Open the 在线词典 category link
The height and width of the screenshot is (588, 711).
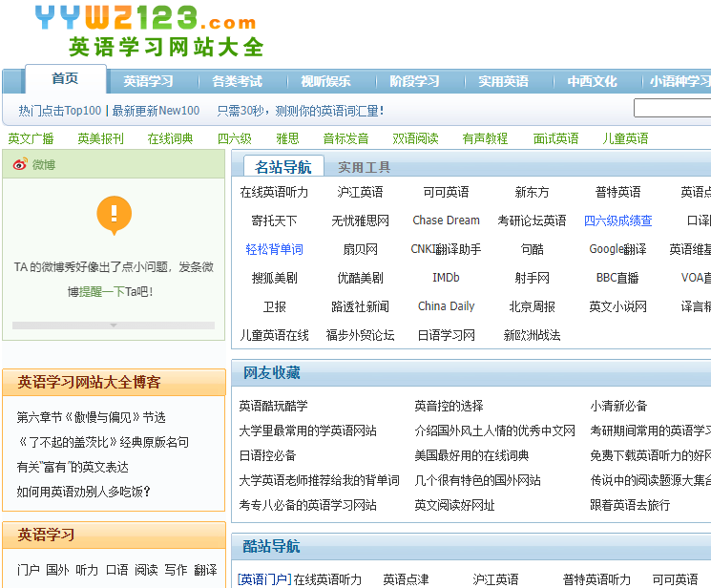pyautogui.click(x=170, y=138)
